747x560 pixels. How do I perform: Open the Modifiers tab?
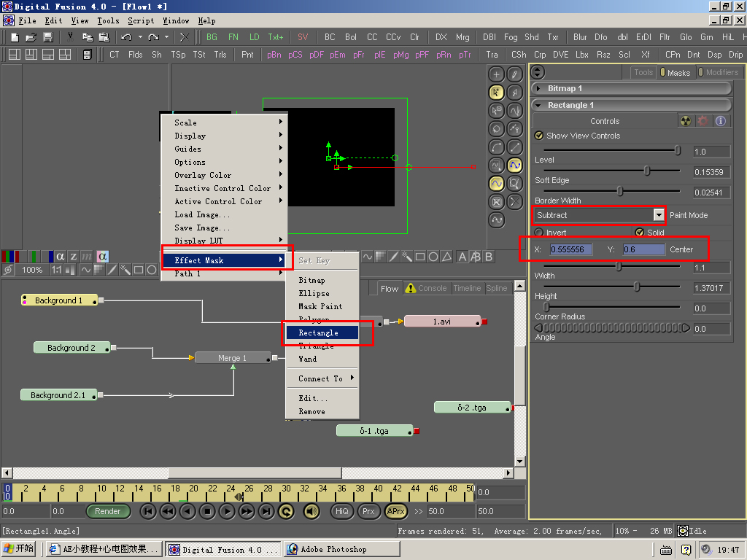(x=719, y=72)
